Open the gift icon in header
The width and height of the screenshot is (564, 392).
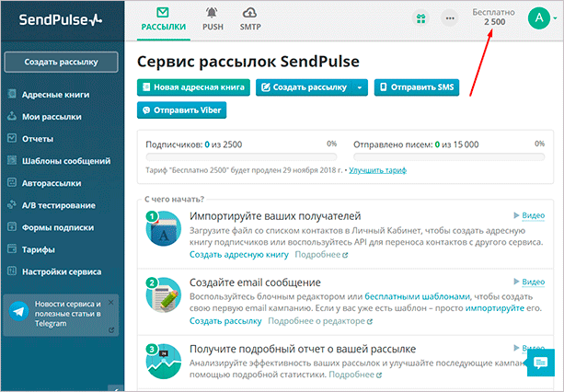(x=420, y=18)
